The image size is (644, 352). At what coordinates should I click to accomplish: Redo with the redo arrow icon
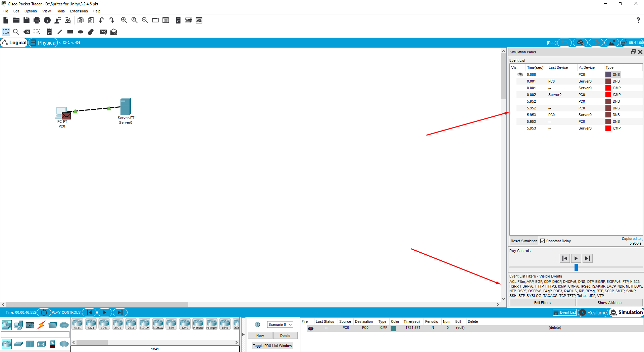[x=112, y=20]
